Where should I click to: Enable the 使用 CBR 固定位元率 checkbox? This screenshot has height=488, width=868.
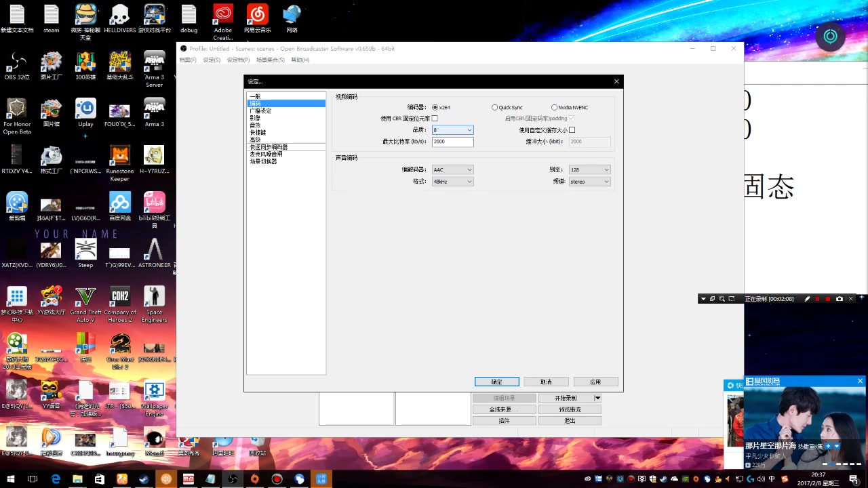pos(435,119)
